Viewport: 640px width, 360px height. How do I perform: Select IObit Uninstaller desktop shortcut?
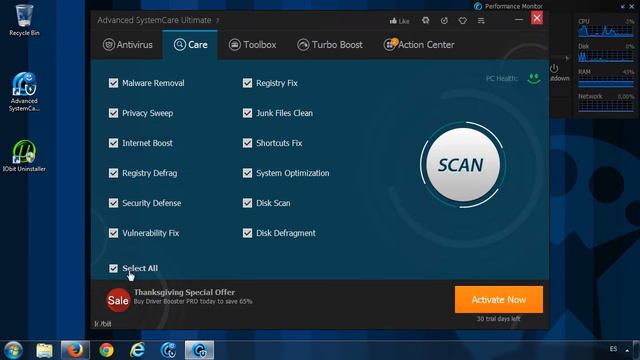[x=24, y=156]
